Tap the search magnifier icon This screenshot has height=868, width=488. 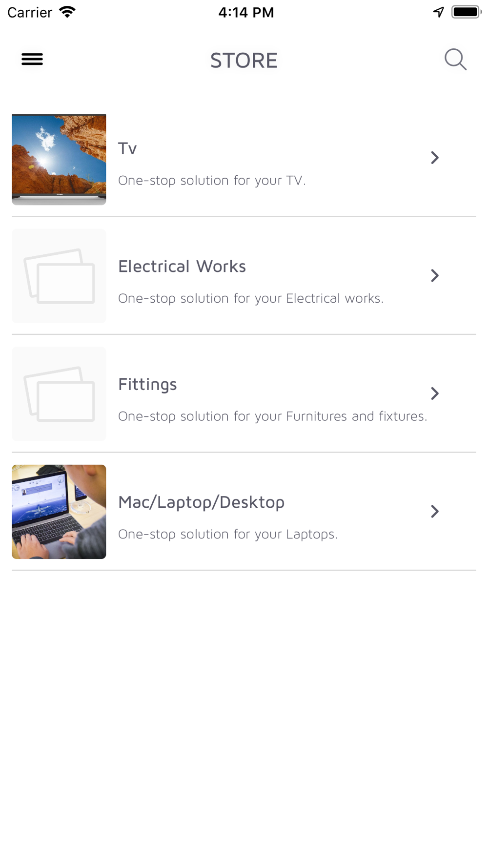[x=455, y=60]
